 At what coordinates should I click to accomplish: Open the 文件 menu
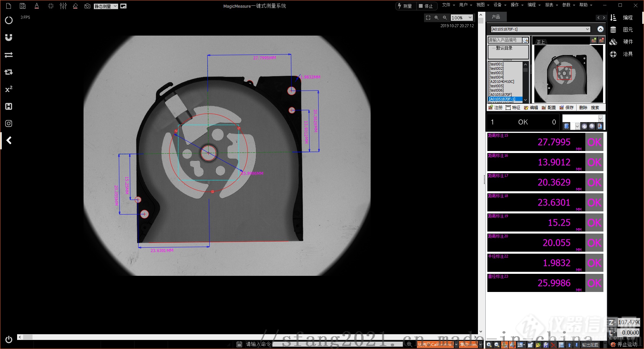pos(448,5)
